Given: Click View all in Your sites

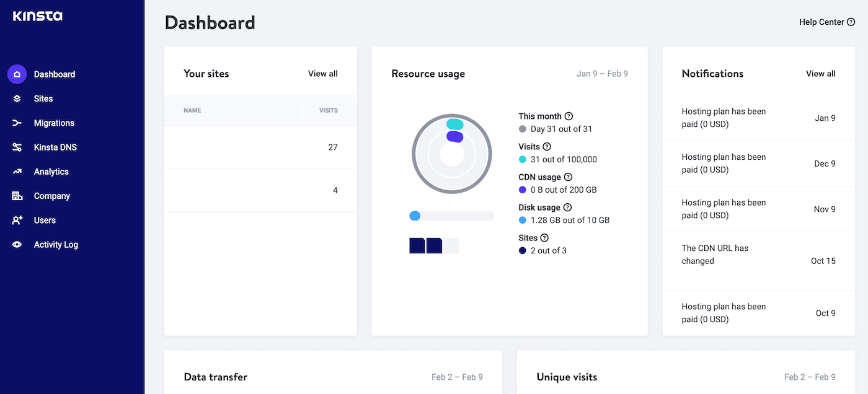Looking at the screenshot, I should click(323, 74).
